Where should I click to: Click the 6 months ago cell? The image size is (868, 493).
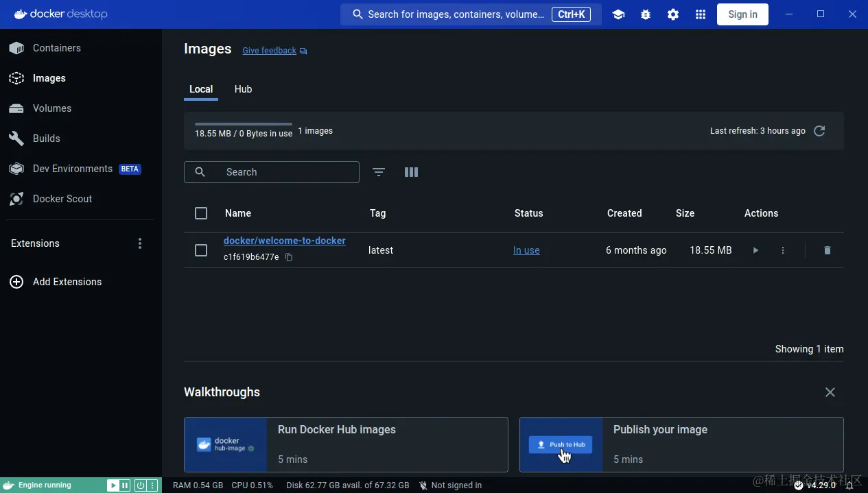tap(636, 250)
